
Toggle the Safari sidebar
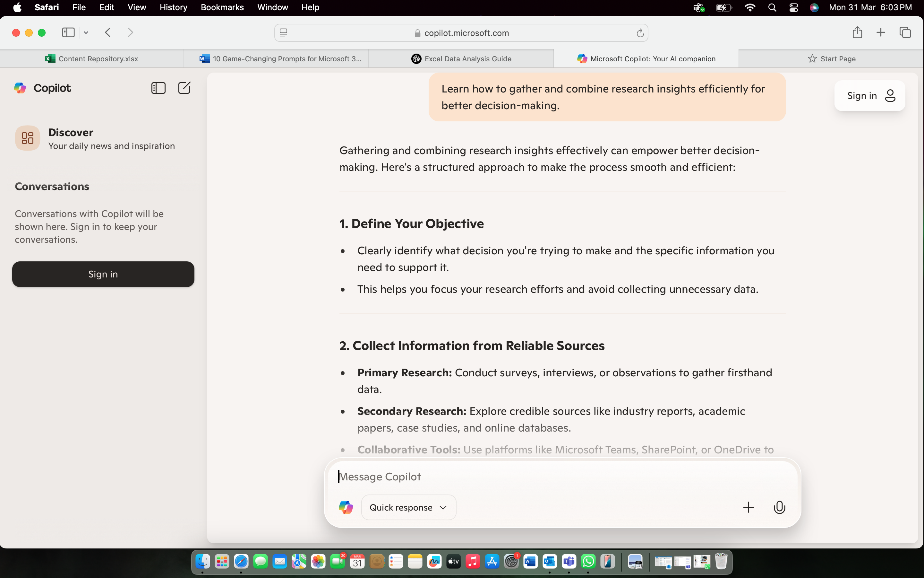[x=68, y=32]
